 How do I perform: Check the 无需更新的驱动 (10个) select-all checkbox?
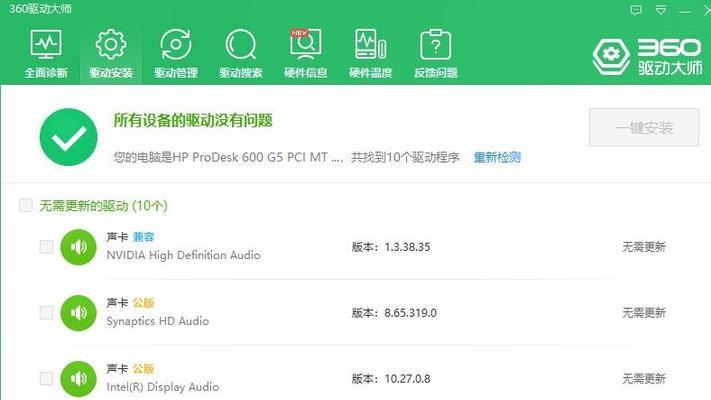(26, 205)
